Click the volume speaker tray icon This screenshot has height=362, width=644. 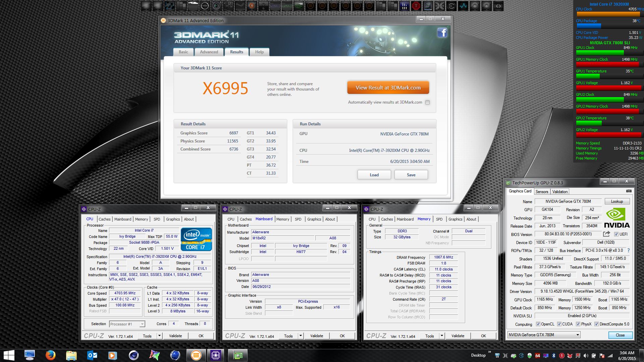pyautogui.click(x=586, y=356)
